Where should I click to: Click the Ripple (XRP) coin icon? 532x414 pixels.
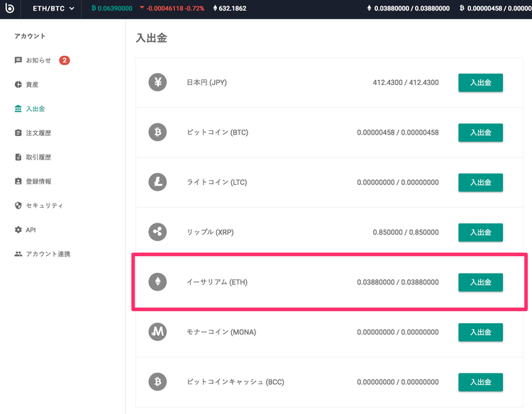tap(157, 232)
